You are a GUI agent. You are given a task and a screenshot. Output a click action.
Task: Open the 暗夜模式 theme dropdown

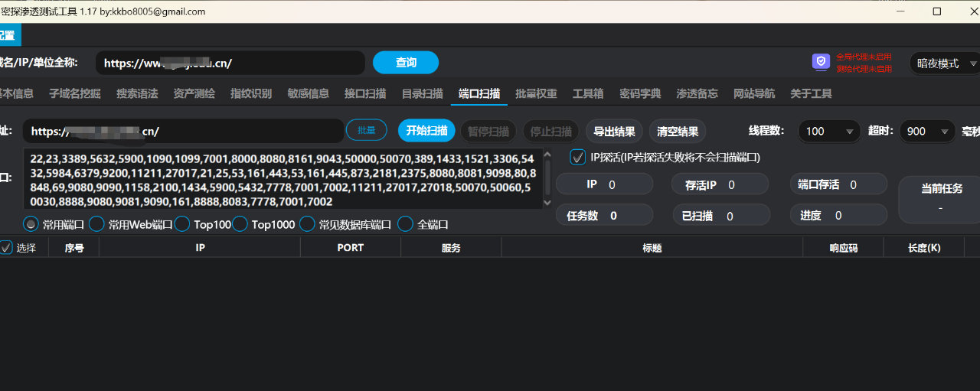pyautogui.click(x=946, y=64)
